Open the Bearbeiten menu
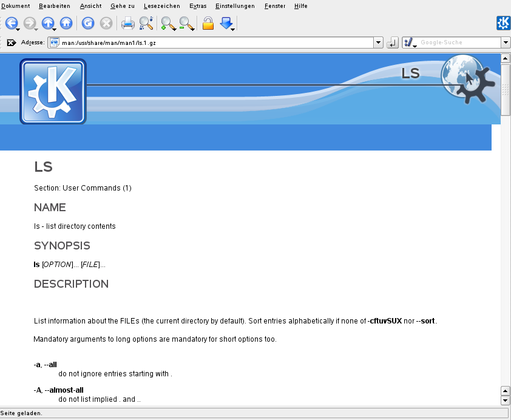Screen dimensions: 511x420 (55, 6)
